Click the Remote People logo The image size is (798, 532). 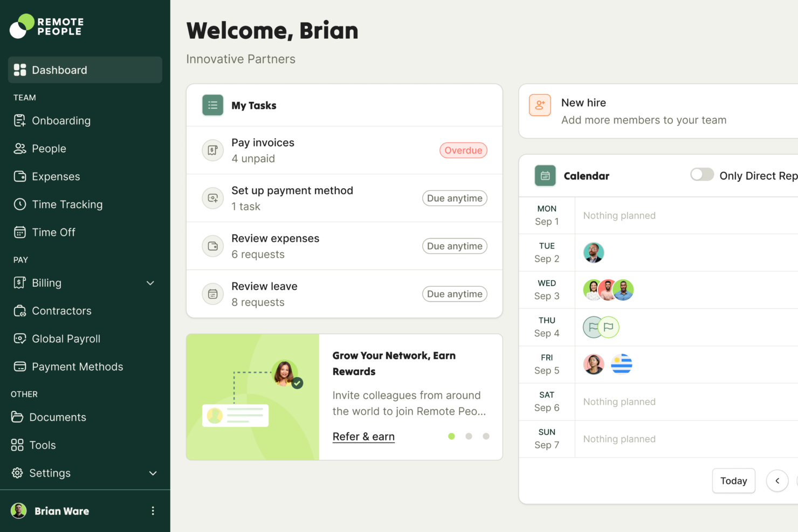(47, 26)
